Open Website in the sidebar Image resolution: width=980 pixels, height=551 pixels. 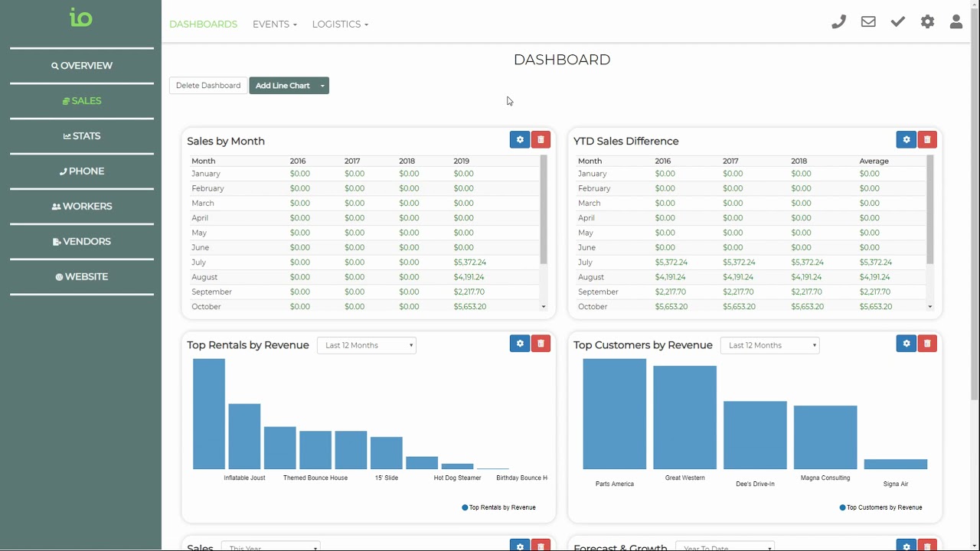[x=81, y=277]
